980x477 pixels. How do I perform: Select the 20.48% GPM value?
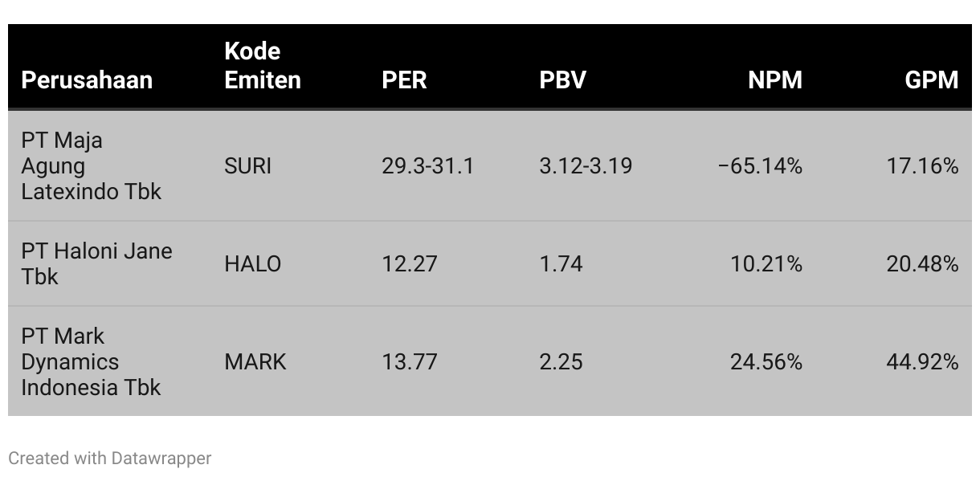(922, 264)
